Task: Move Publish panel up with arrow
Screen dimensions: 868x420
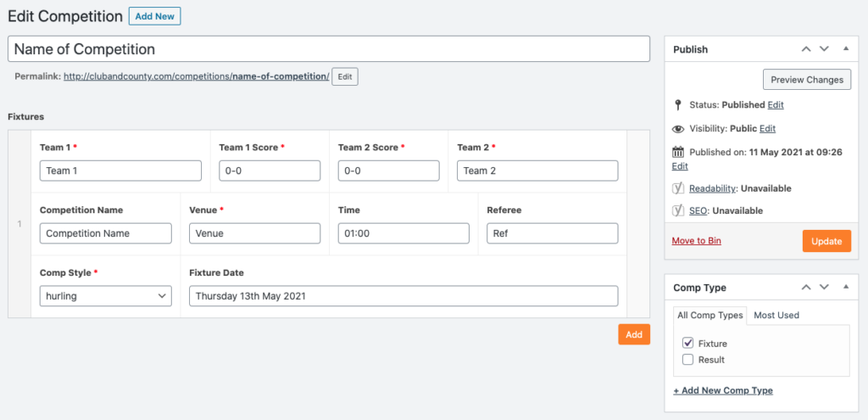Action: tap(807, 48)
